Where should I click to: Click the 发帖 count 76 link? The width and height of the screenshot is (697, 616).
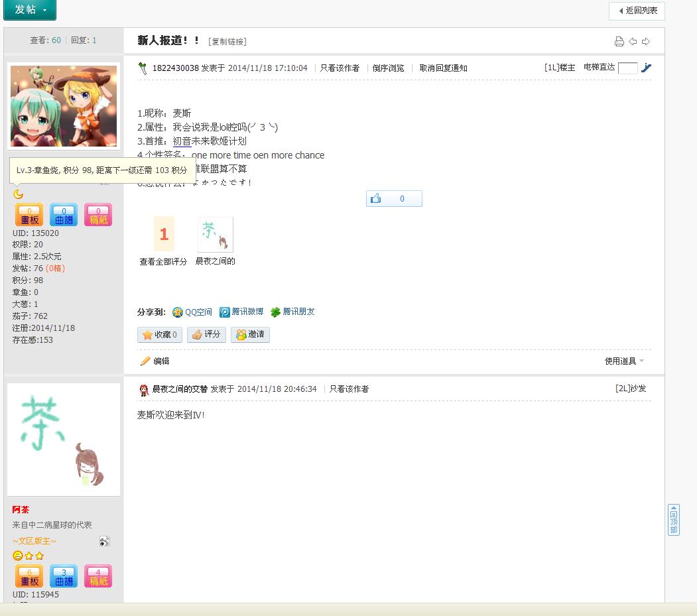pyautogui.click(x=38, y=269)
